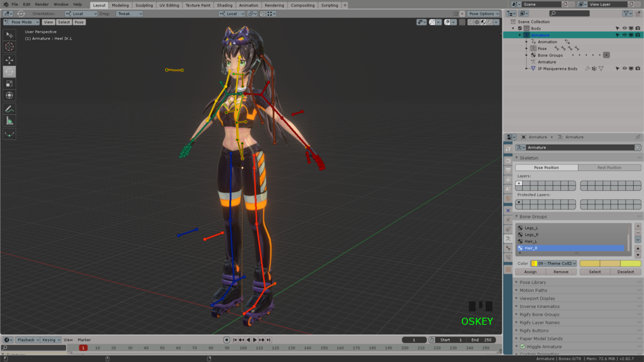Open the Bone properties tab

click(508, 249)
